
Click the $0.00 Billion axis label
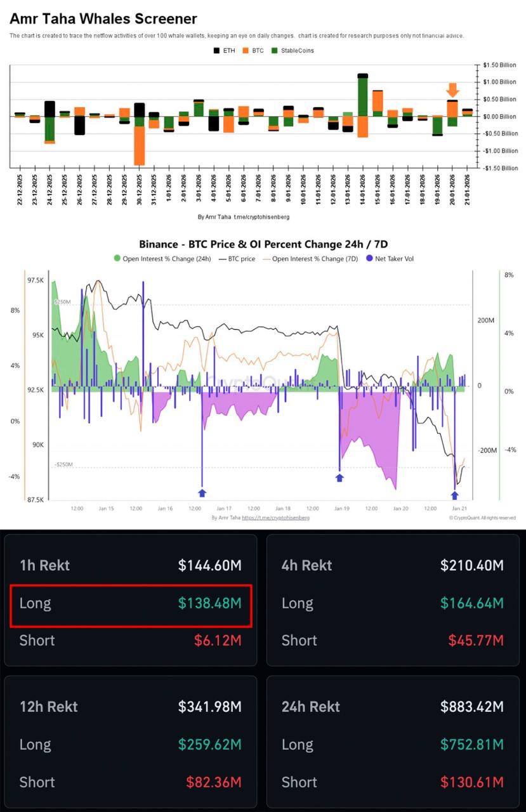tap(499, 117)
